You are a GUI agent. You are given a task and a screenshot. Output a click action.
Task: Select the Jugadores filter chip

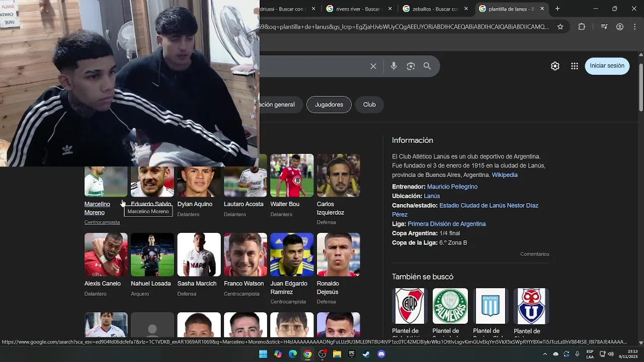pyautogui.click(x=329, y=105)
